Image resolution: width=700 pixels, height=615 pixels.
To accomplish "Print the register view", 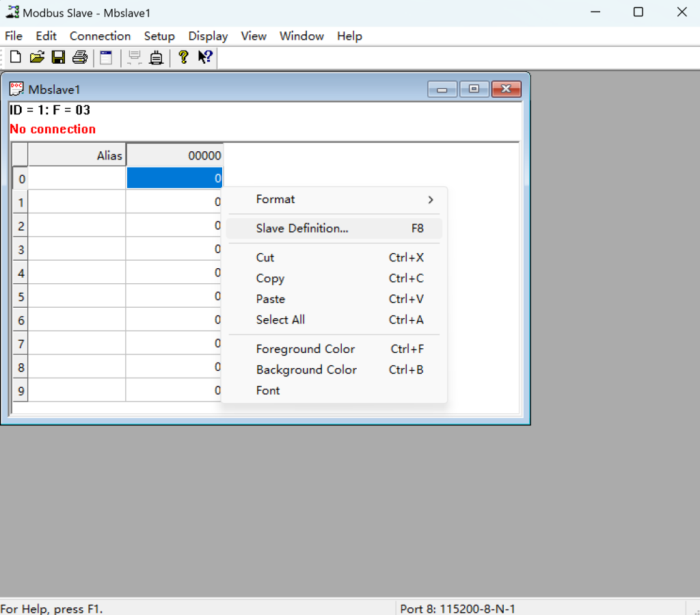I will pos(80,57).
